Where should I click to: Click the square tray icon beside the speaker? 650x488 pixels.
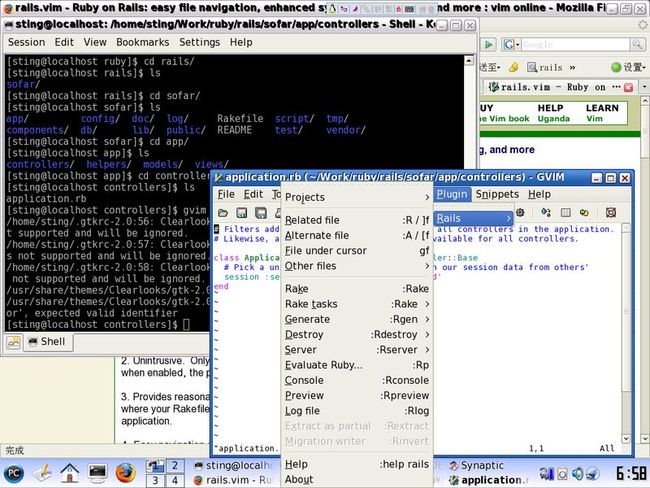coord(563,473)
